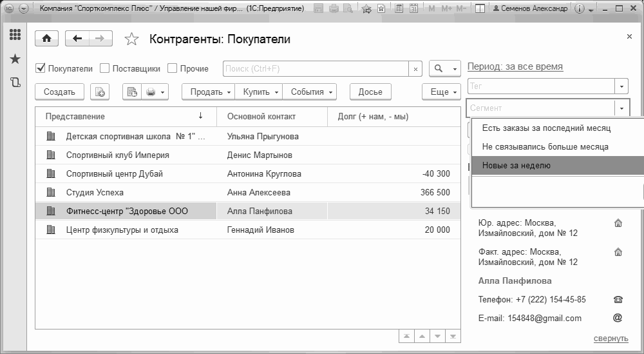Select 'Новые за неделю' segment option
Viewport: 644px width, 354px height.
(x=516, y=165)
